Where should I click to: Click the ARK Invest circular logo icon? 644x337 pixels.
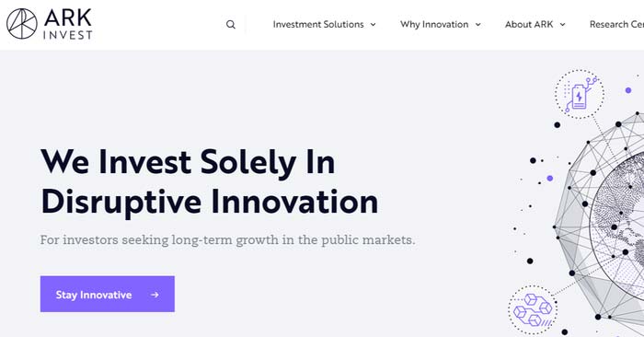(x=22, y=24)
